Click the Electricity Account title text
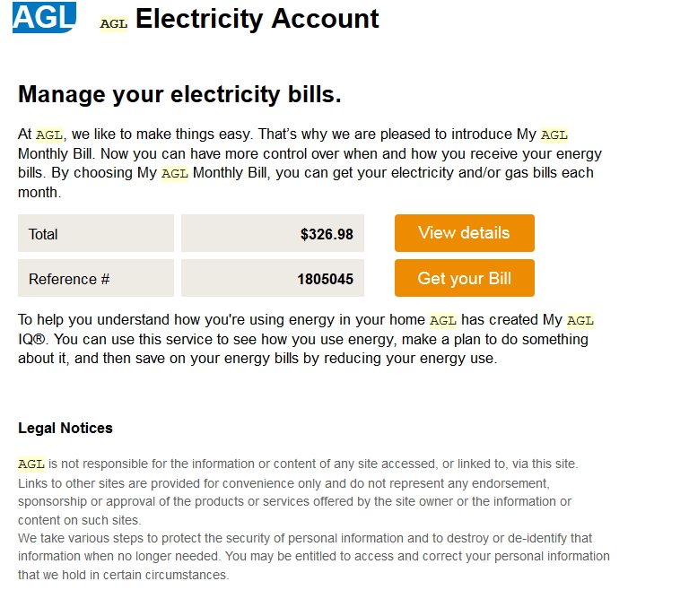This screenshot has height=616, width=689. [257, 19]
